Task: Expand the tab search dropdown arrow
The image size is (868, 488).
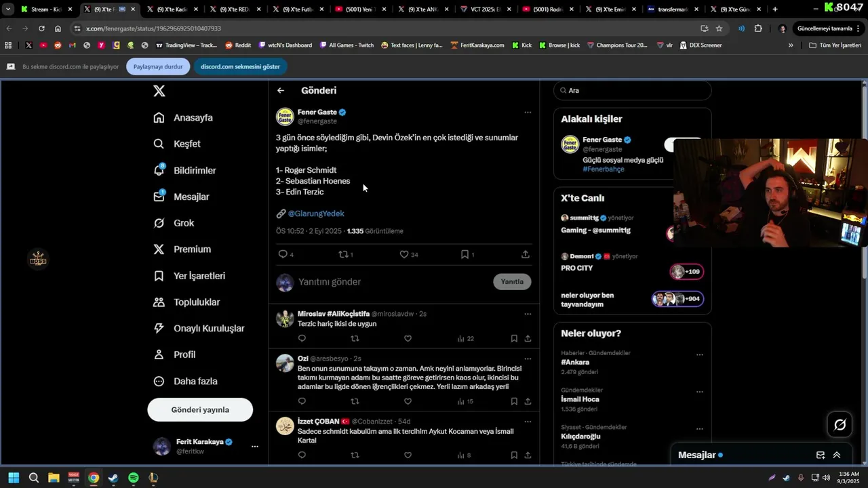Action: click(x=8, y=9)
